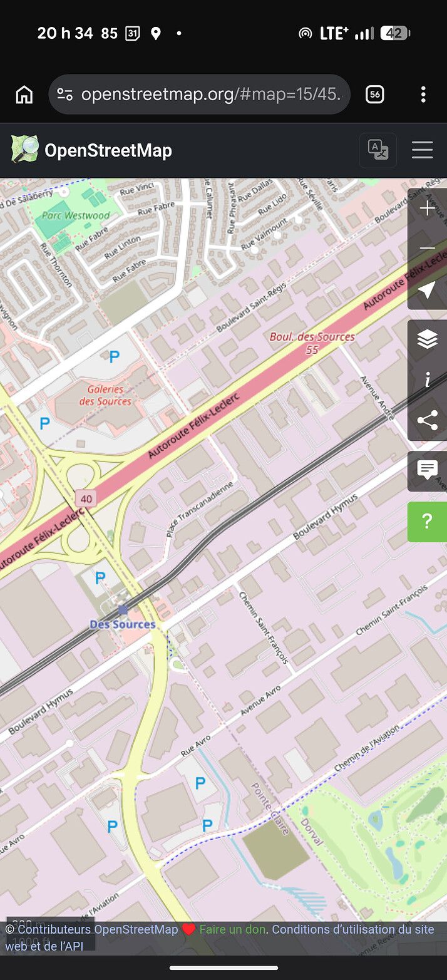Screen dimensions: 447x980
Task: Tap the Boulevard Saint-Régis street label
Action: click(252, 307)
